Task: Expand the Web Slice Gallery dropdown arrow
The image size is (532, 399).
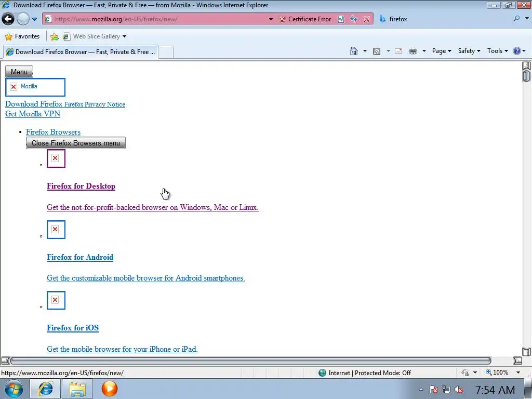Action: pyautogui.click(x=125, y=36)
